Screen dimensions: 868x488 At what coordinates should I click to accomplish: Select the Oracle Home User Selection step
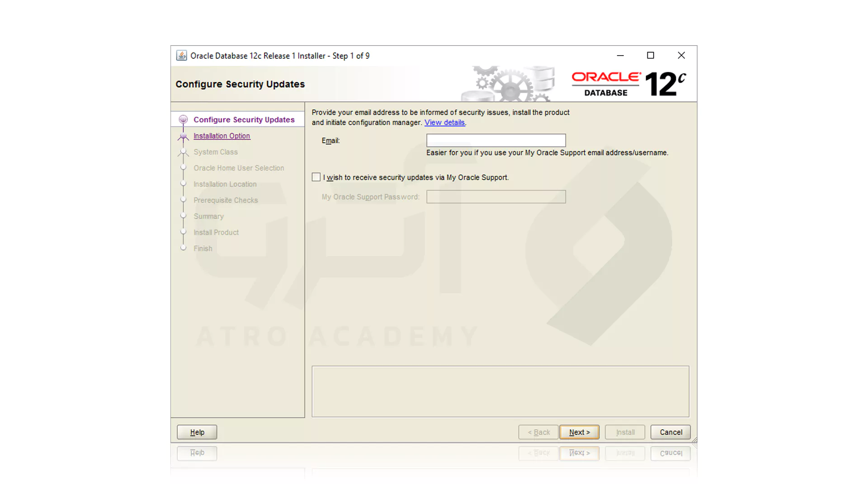[239, 168]
